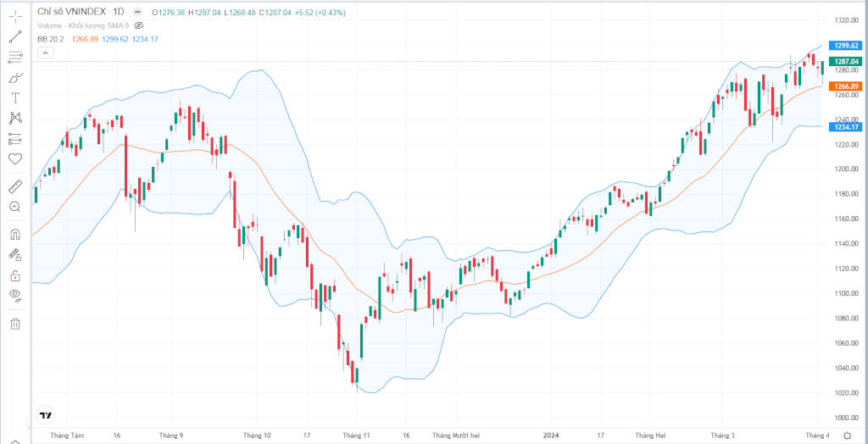
Task: Click the 1200.00 price scale label
Action: (845, 169)
